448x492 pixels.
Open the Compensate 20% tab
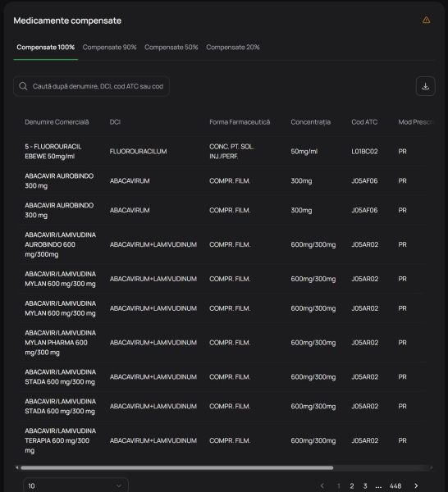233,48
